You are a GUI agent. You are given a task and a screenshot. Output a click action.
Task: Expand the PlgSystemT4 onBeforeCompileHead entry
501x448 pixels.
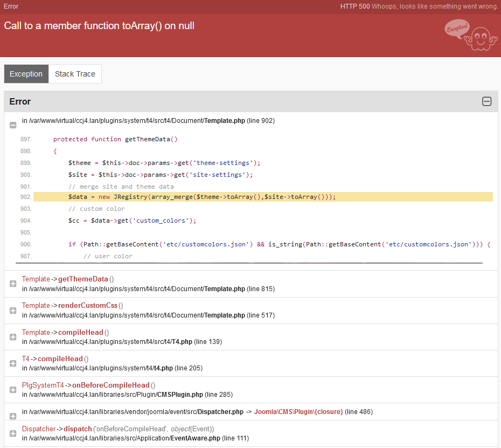(x=12, y=390)
